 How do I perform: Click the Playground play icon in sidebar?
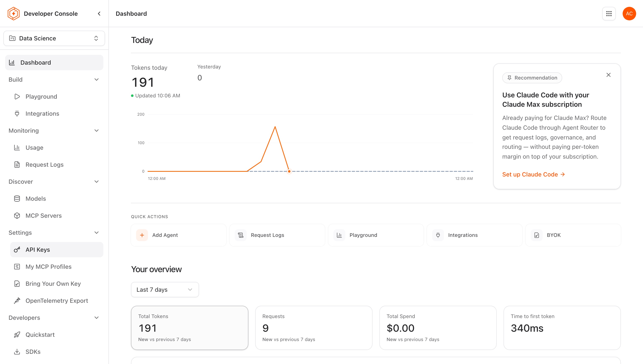tap(17, 97)
